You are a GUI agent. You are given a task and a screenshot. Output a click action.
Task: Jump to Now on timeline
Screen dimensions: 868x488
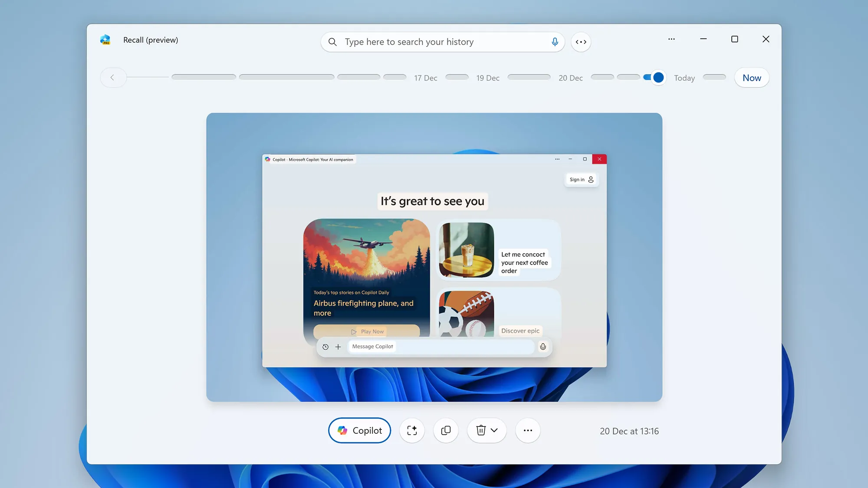pos(752,78)
